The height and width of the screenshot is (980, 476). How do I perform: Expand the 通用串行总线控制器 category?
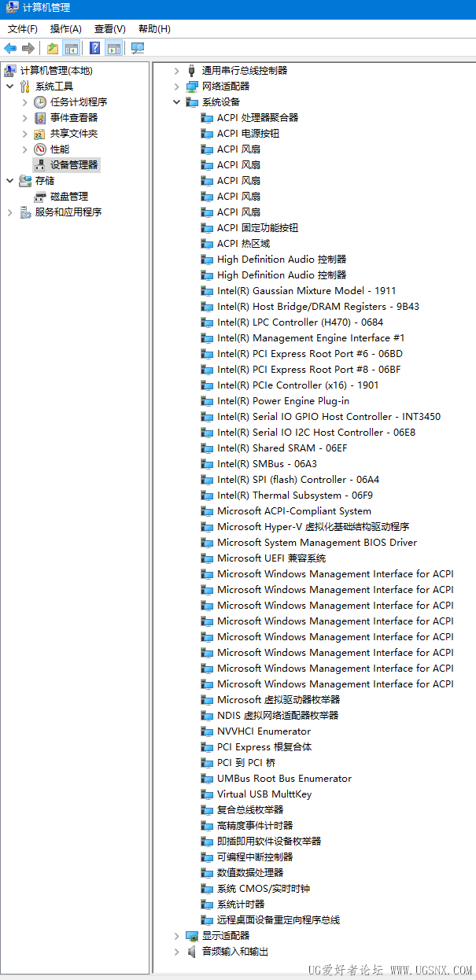(177, 71)
